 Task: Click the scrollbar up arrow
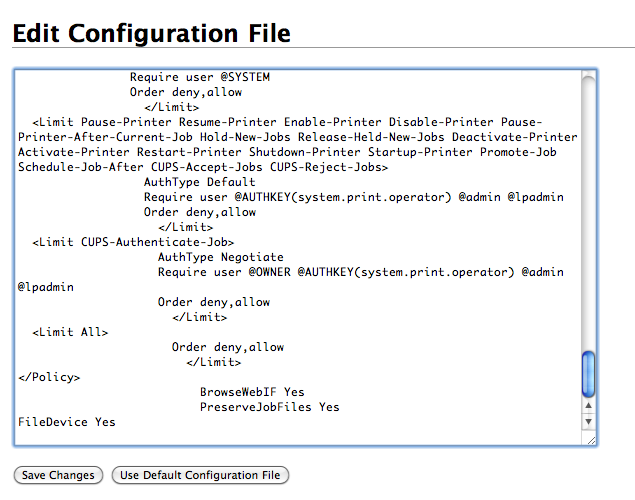(588, 405)
